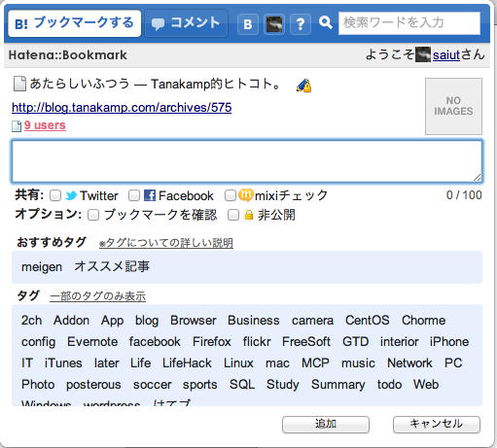Screen dimensions: 497x448
Task: Select the CentOS tag
Action: (x=368, y=321)
